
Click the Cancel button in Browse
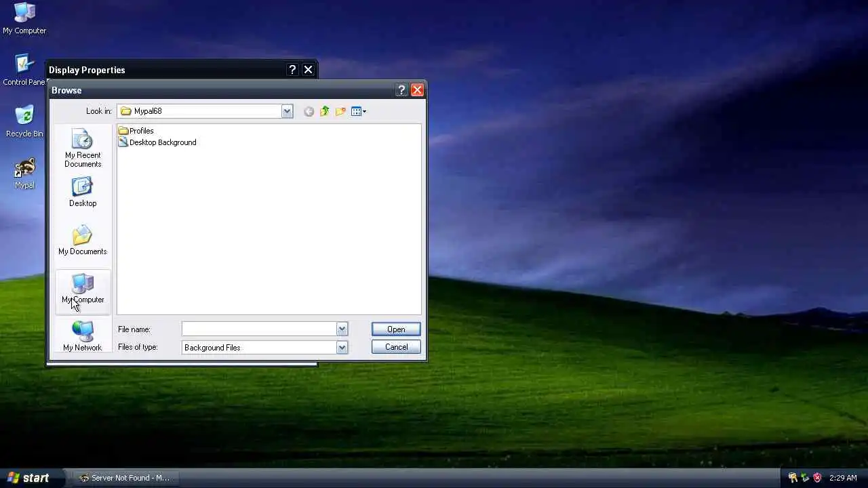click(x=396, y=347)
